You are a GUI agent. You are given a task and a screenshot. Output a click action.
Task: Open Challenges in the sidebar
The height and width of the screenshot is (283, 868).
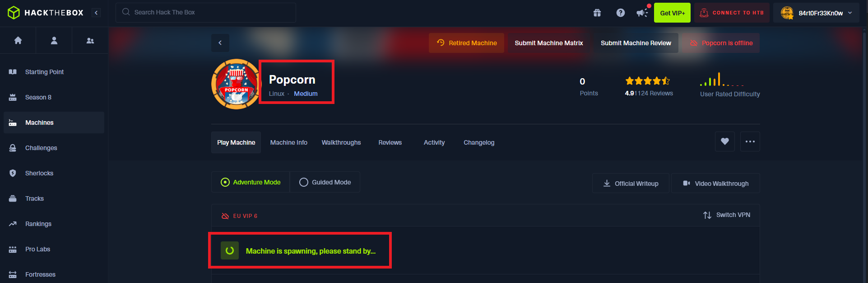pyautogui.click(x=54, y=148)
